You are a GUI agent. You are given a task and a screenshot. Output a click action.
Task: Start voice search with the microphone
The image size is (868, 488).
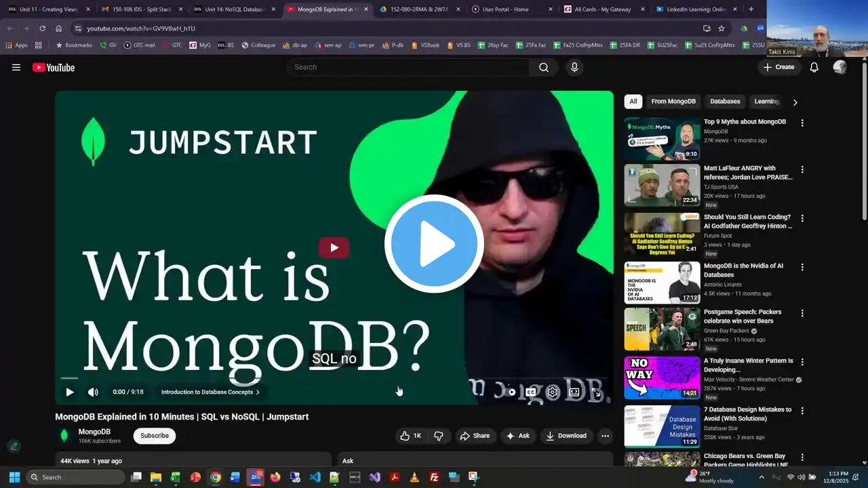pos(574,67)
